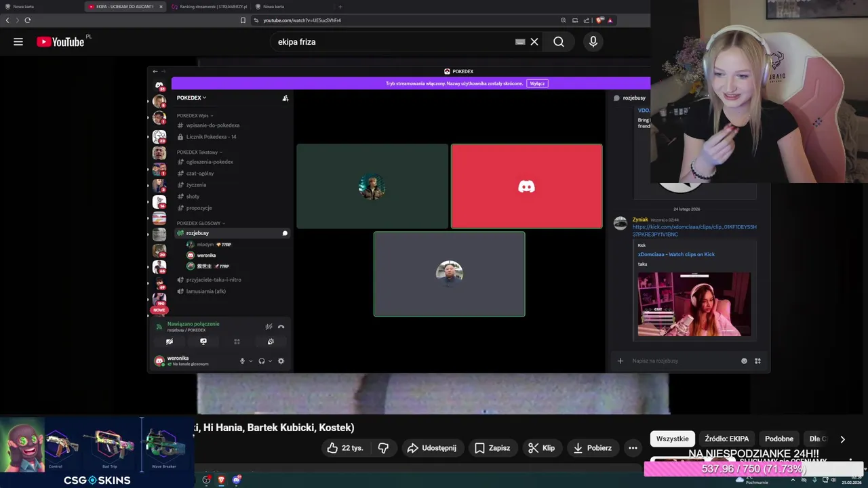This screenshot has width=868, height=488.
Task: Switch to the 'Ranking streamerek | STREAMERZY.pl' tab
Action: (210, 7)
